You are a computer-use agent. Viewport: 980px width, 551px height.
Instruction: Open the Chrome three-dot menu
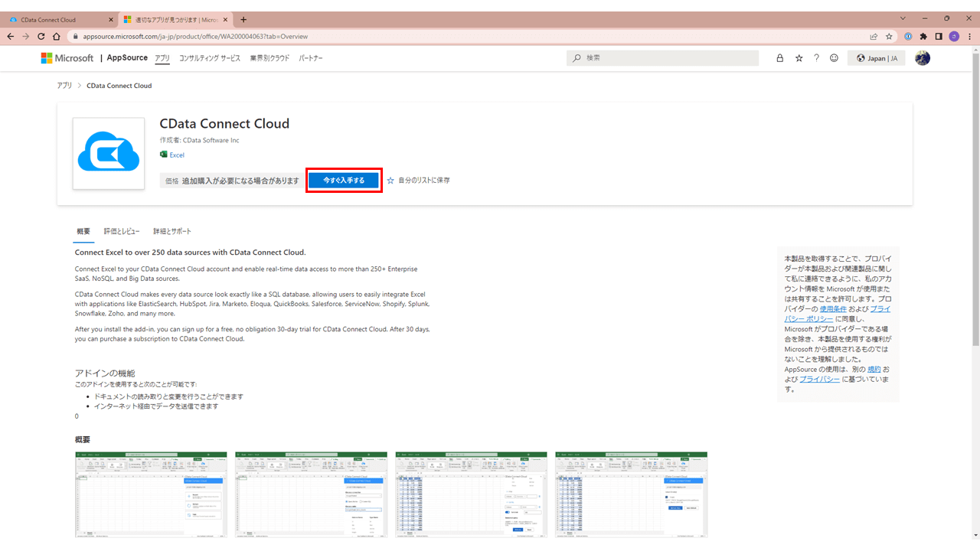969,36
